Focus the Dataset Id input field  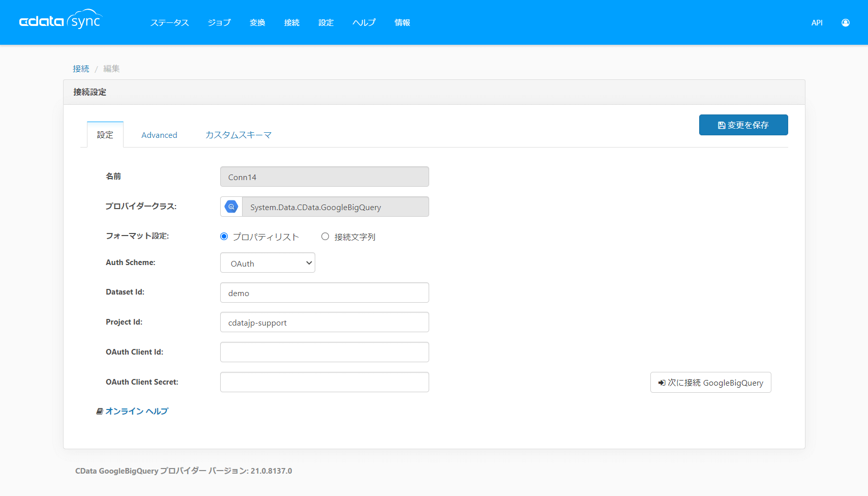tap(324, 293)
